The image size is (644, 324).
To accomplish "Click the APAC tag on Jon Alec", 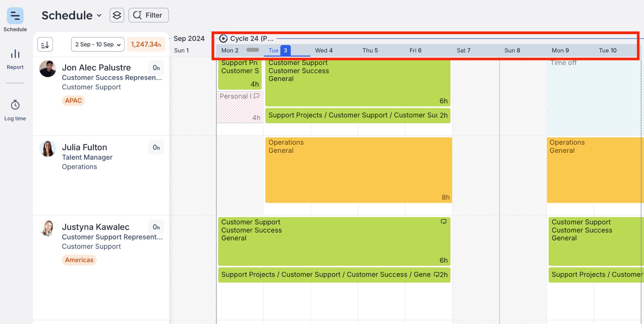I will [x=73, y=101].
